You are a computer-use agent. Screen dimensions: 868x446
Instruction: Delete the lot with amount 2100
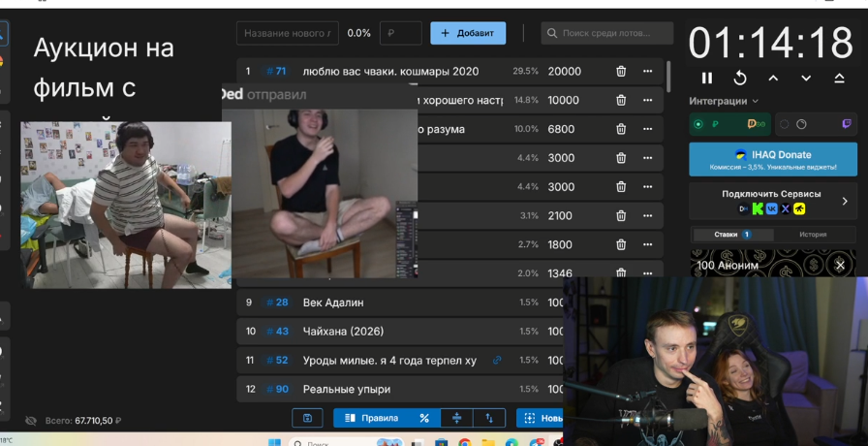tap(621, 215)
